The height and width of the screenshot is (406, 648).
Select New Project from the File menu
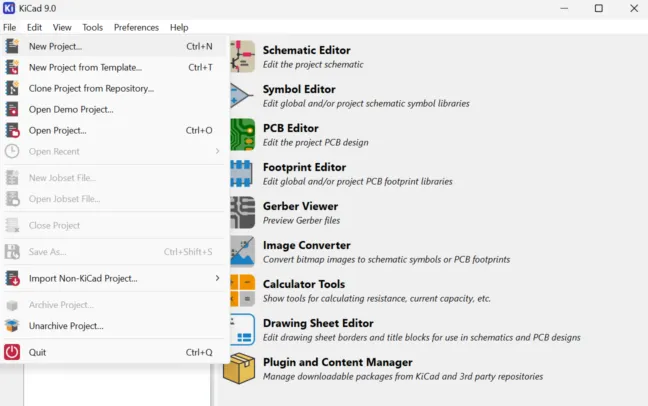[x=56, y=46]
